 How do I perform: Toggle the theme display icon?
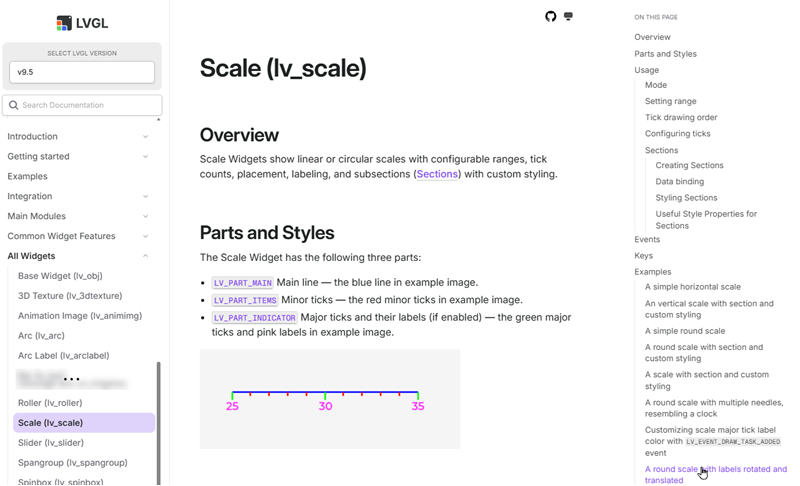568,16
